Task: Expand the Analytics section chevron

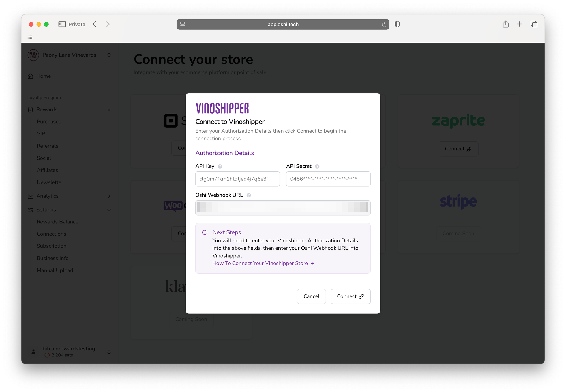Action: (109, 196)
